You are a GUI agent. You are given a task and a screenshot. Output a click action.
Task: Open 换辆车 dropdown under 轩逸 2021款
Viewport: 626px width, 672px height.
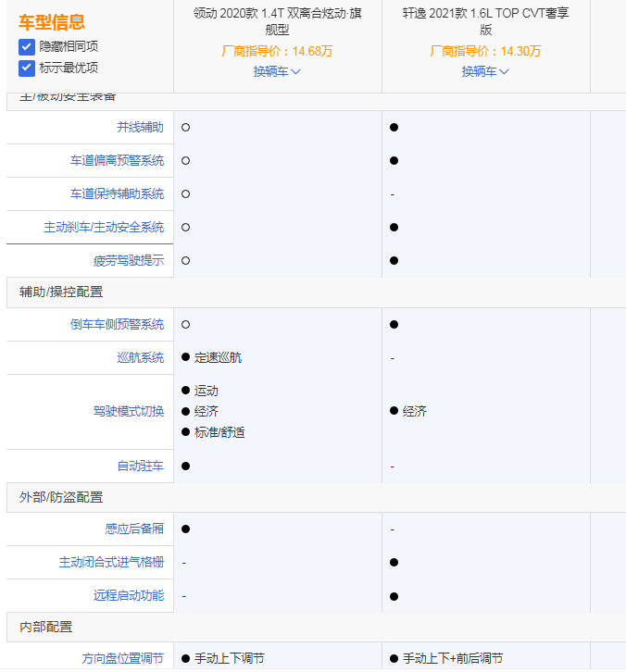click(485, 71)
